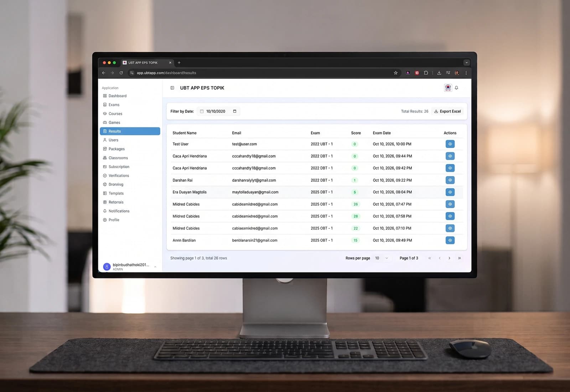Screen dimensions: 570x392
Task: Open the calendar picker in date filter
Action: tap(234, 111)
